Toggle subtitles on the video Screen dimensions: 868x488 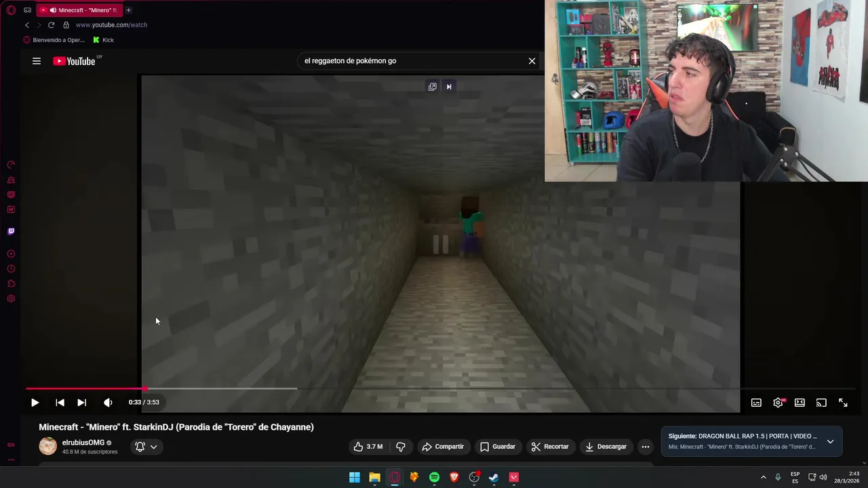756,403
